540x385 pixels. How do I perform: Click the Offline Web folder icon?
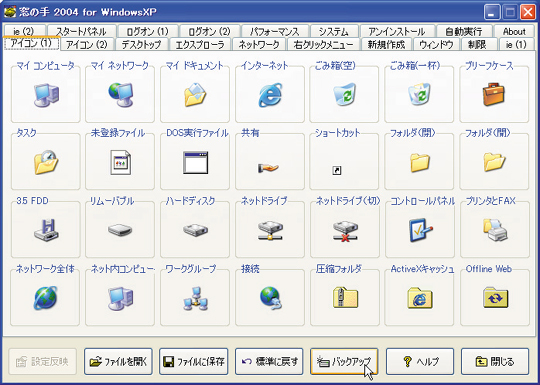tap(495, 298)
